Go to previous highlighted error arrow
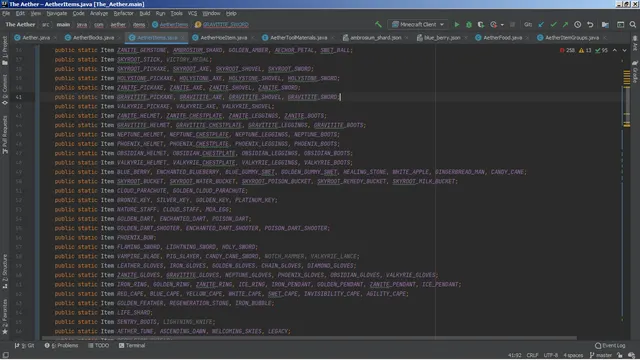Screen dimensions: 640x360 coord(615,50)
